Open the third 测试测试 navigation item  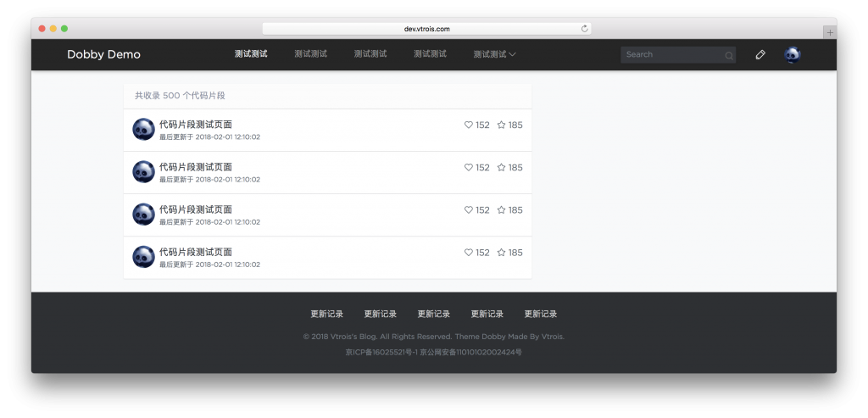click(x=370, y=54)
